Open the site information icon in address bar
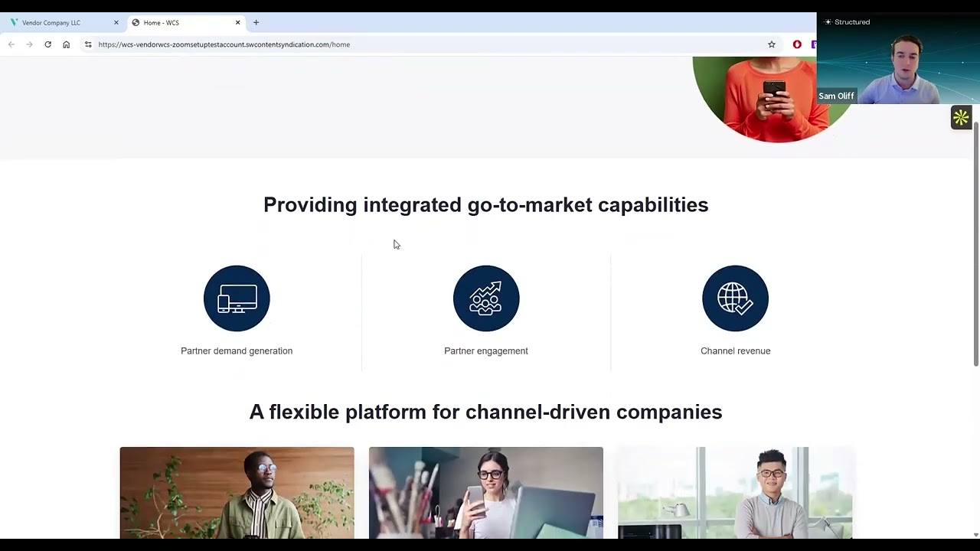Viewport: 980px width, 551px height. pos(88,44)
